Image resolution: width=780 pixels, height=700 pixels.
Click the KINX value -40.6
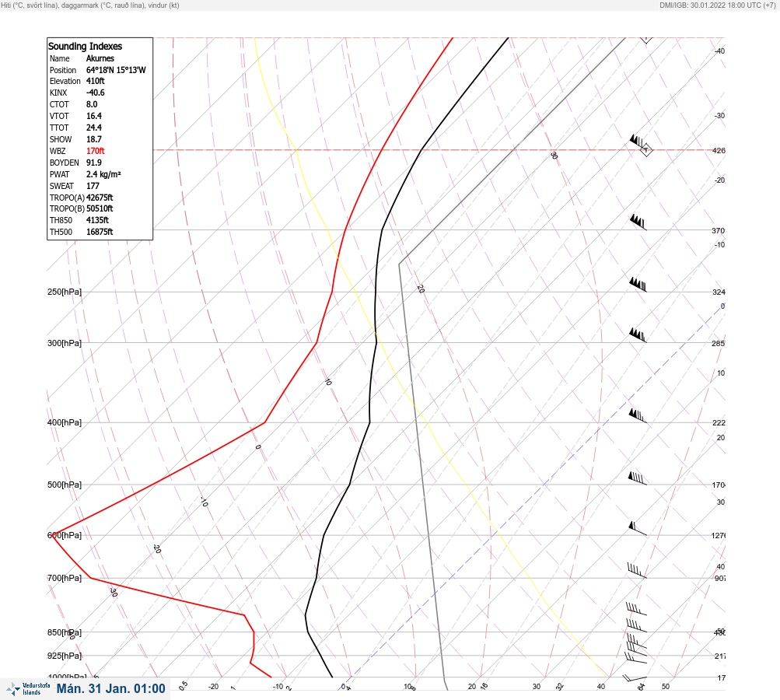(95, 93)
